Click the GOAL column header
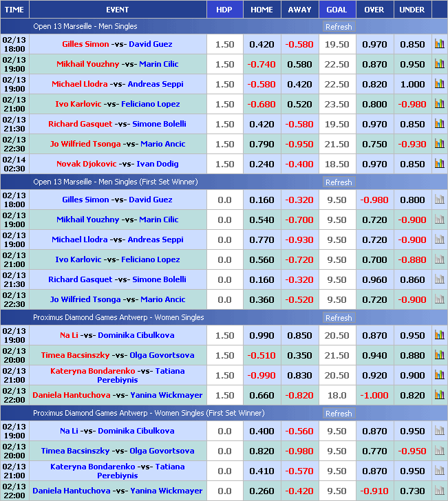 (337, 10)
